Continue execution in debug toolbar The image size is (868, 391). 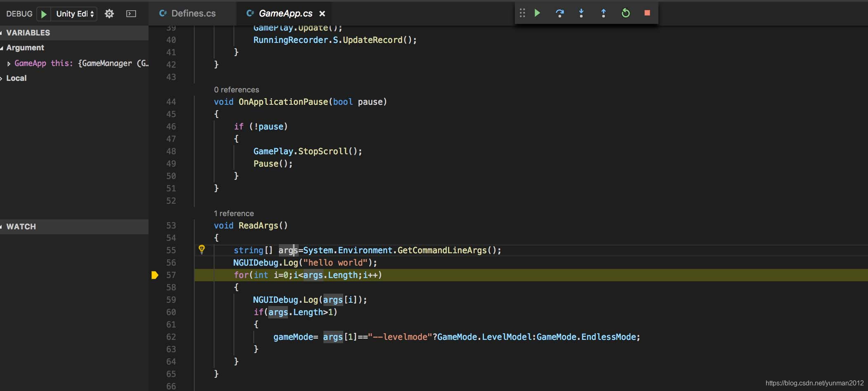537,13
